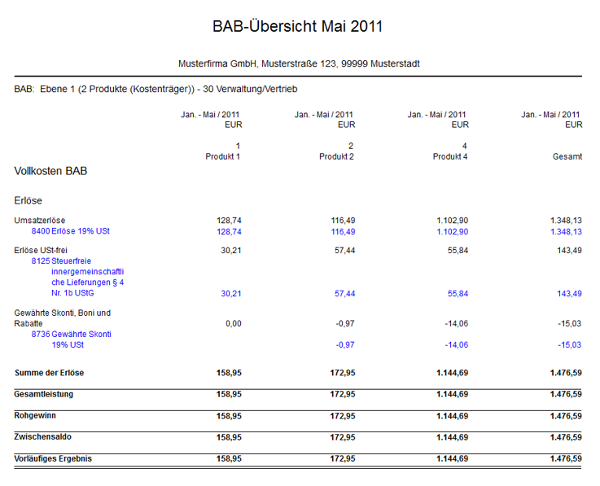Click the title 'BAB-Übersicht Mai 2011'

(x=297, y=26)
